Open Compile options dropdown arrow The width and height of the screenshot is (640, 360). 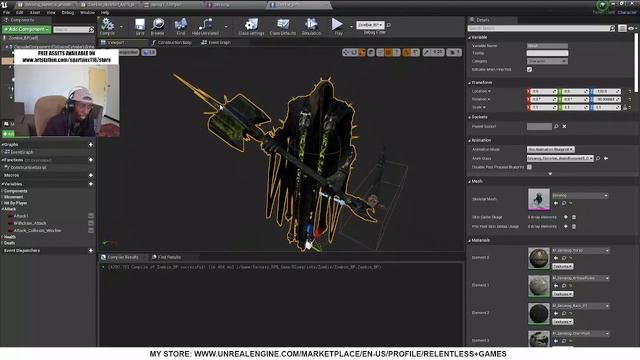[121, 27]
